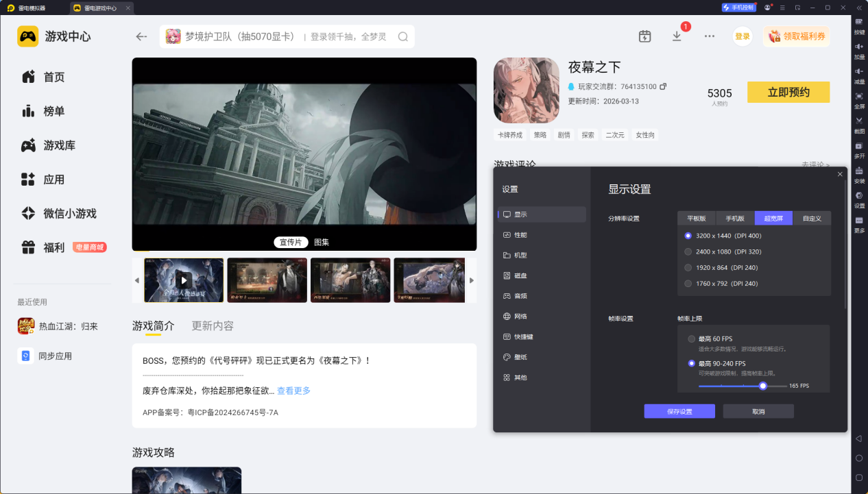This screenshot has height=494, width=868.
Task: Switch to 手机版 resolution tab
Action: [736, 218]
